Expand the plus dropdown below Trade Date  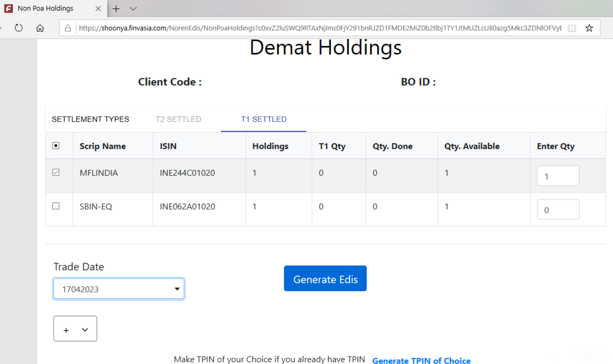[x=75, y=329]
